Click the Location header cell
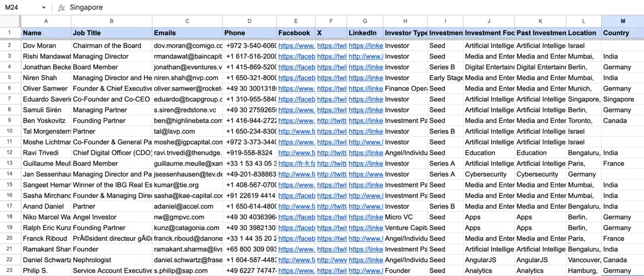The height and width of the screenshot is (276, 644). click(584, 33)
